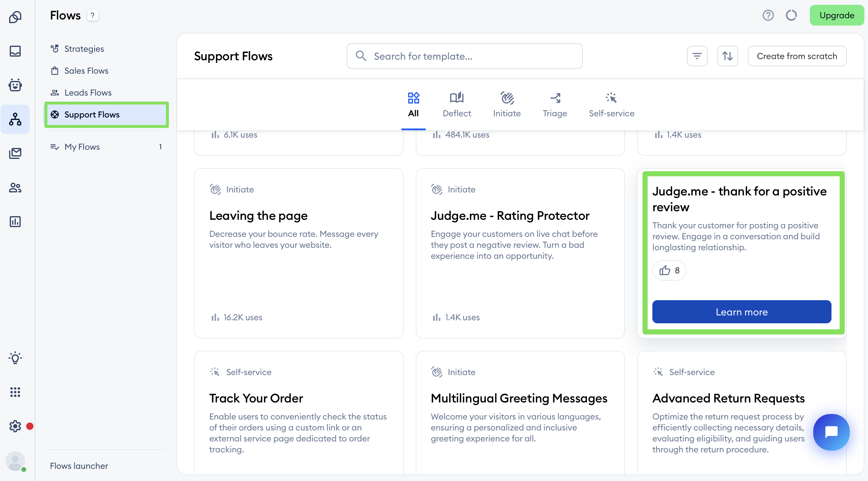
Task: Click the Upgrade button
Action: pos(837,16)
